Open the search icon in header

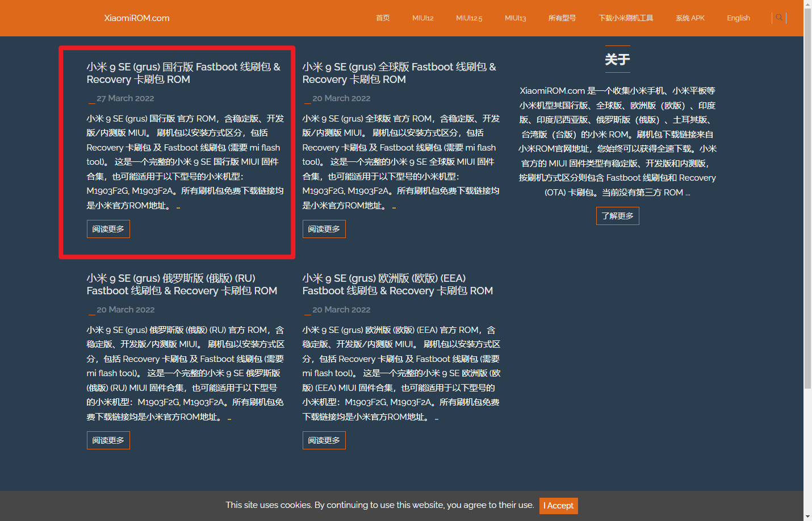coord(779,18)
